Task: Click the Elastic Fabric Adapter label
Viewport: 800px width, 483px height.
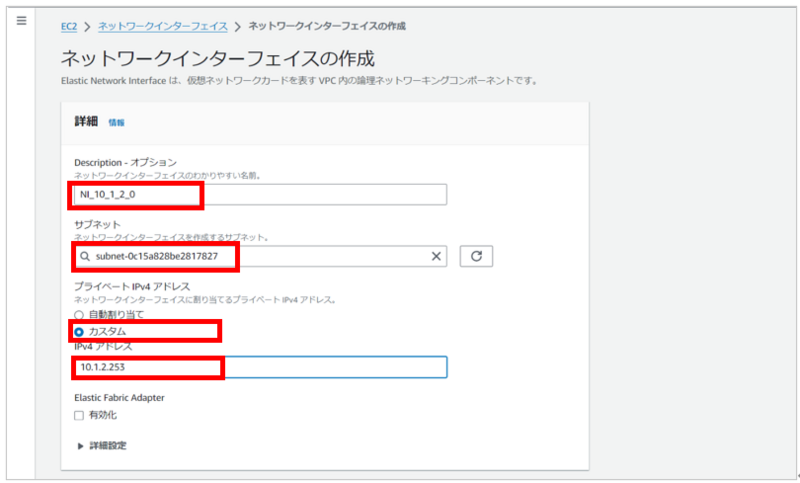Action: [119, 398]
